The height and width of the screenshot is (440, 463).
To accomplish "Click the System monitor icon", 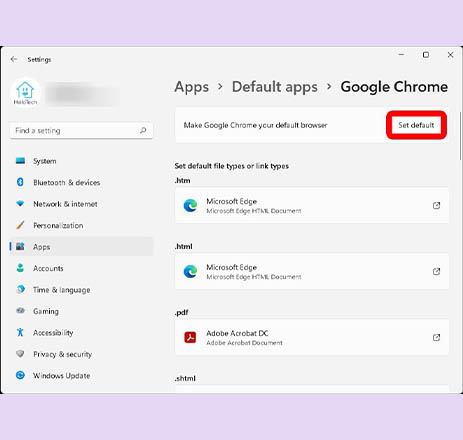I will 20,161.
